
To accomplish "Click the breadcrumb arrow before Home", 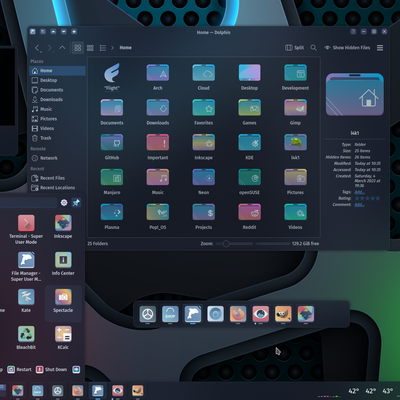I will [112, 48].
